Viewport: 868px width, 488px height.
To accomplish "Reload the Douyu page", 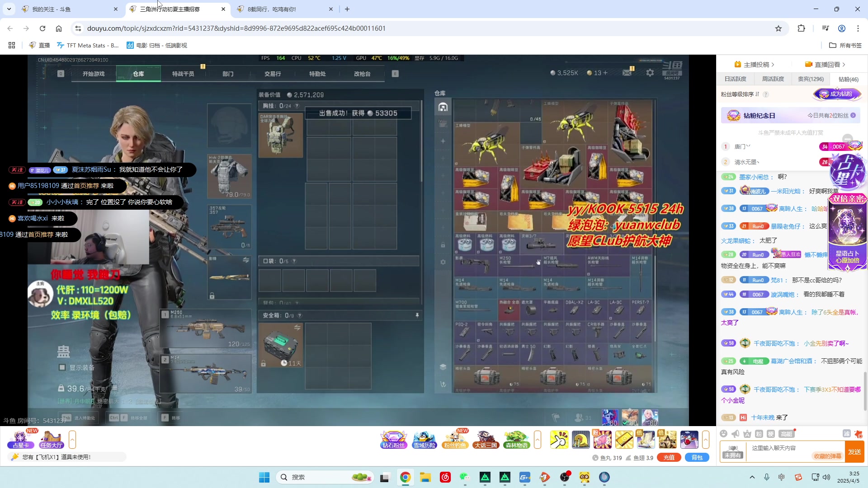I will point(42,28).
